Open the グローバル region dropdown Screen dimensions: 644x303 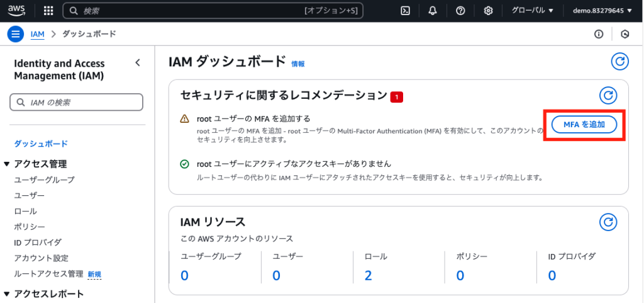(532, 11)
